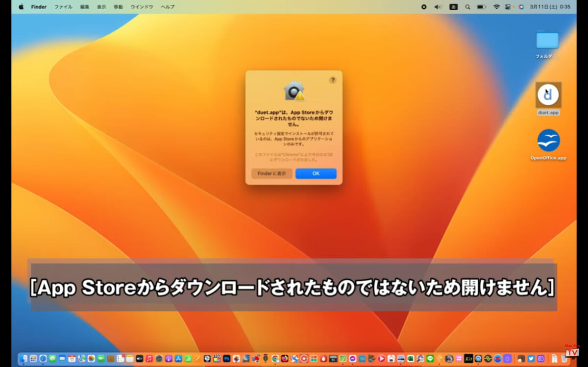Open the Trash in the Dock
The image size is (588, 367).
click(564, 359)
